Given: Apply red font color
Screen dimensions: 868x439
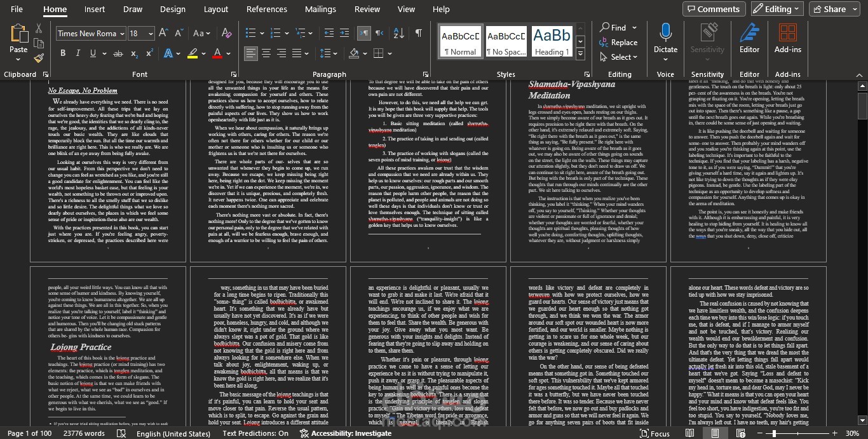Looking at the screenshot, I should [x=217, y=53].
